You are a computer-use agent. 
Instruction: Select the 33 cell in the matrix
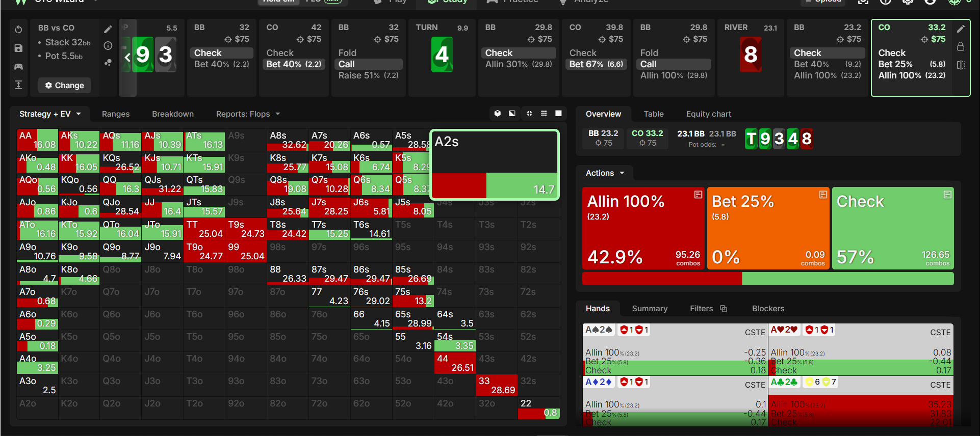497,386
